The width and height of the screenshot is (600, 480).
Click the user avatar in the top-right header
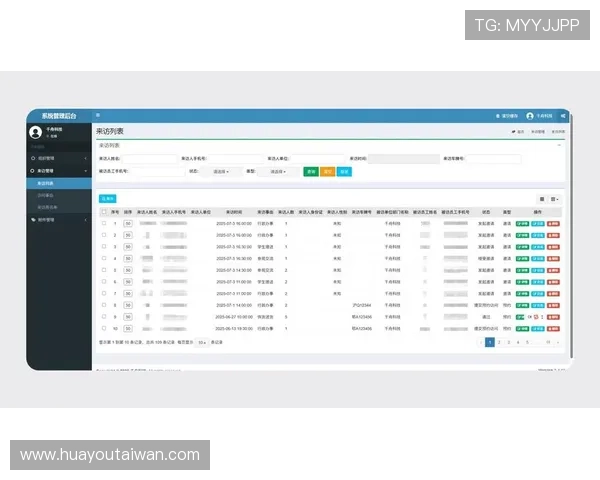pyautogui.click(x=530, y=116)
